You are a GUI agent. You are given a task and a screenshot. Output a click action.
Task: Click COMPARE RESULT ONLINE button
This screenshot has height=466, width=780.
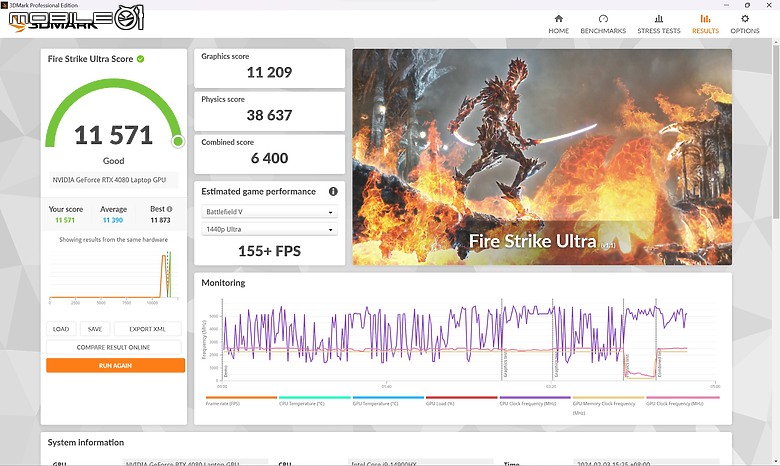113,347
